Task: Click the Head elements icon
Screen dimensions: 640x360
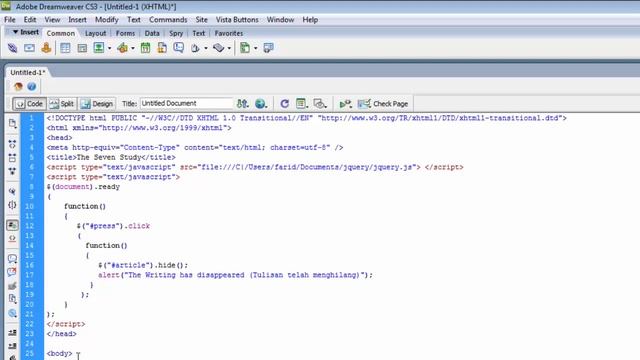Action: click(195, 48)
